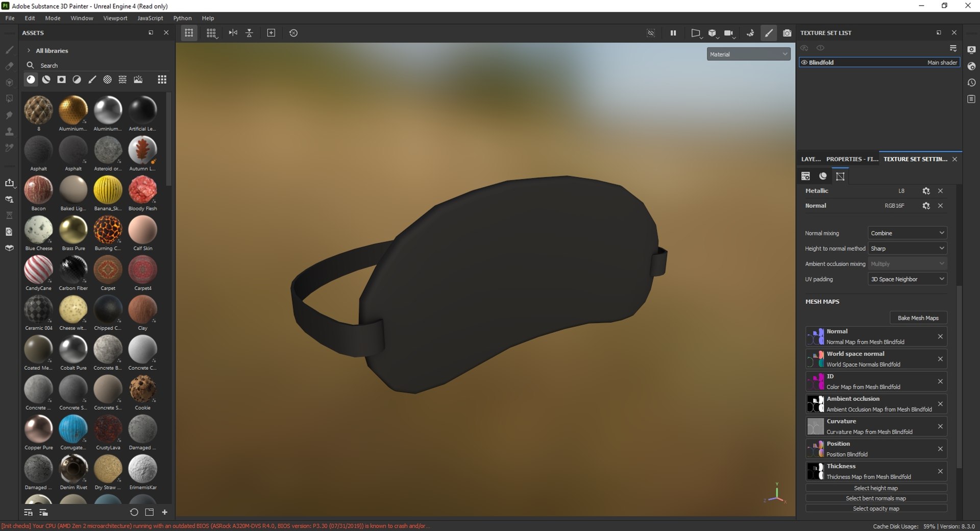Select the Polygon fill tool
This screenshot has width=980, height=531.
pyautogui.click(x=9, y=99)
